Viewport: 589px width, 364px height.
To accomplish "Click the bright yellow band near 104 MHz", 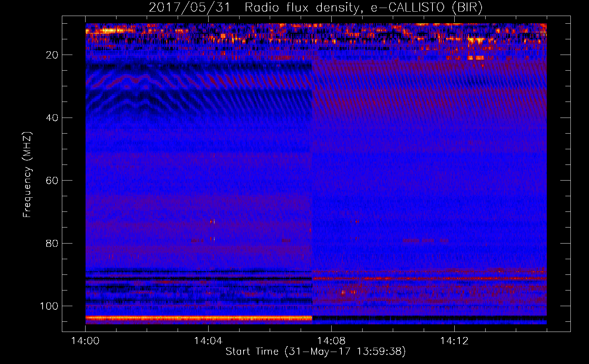I will point(199,318).
